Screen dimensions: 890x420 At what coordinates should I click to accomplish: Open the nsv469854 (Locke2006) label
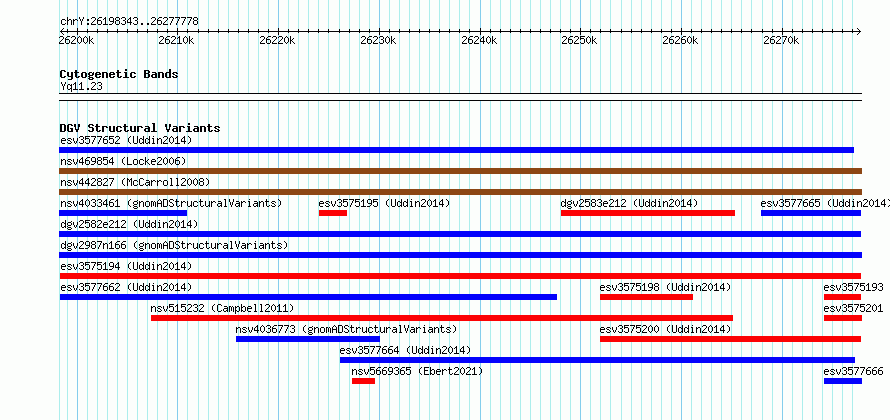point(123,161)
